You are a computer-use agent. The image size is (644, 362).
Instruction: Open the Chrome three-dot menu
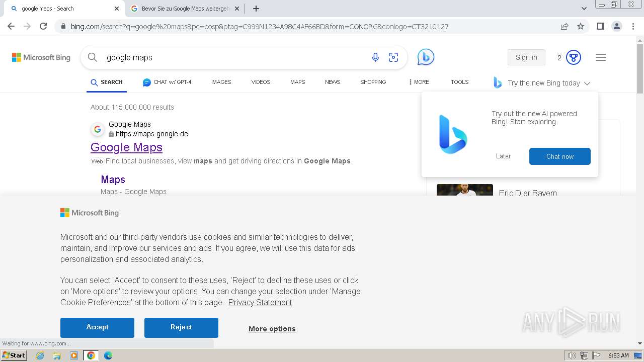[x=632, y=26]
